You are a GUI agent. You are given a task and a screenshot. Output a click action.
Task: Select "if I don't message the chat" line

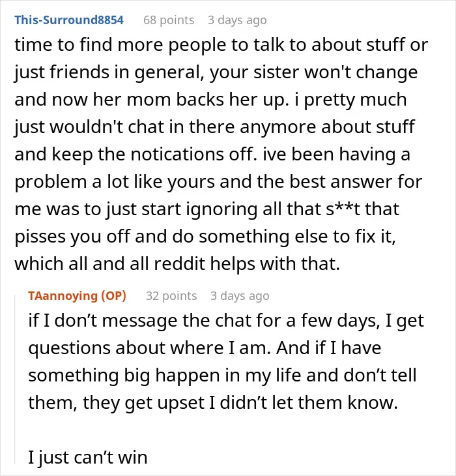[226, 321]
